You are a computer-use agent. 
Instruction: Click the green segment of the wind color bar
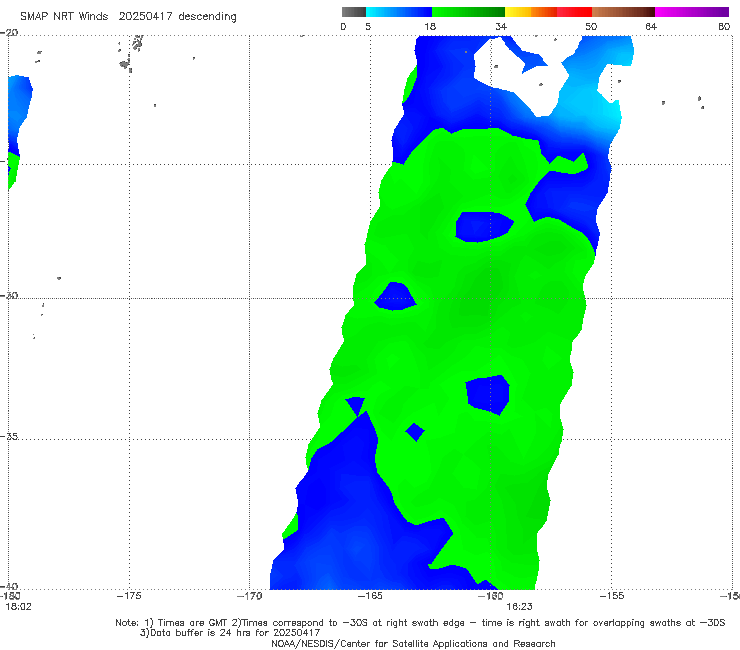[468, 12]
